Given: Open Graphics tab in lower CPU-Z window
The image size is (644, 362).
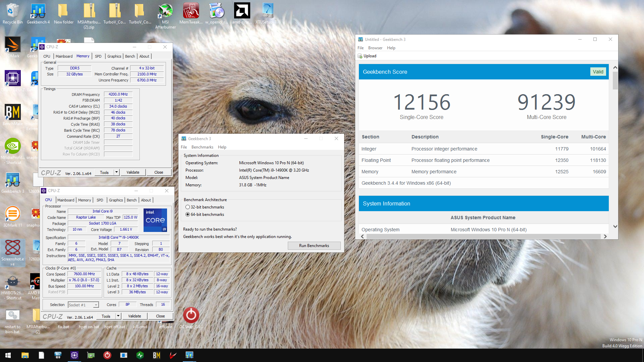Looking at the screenshot, I should point(116,200).
